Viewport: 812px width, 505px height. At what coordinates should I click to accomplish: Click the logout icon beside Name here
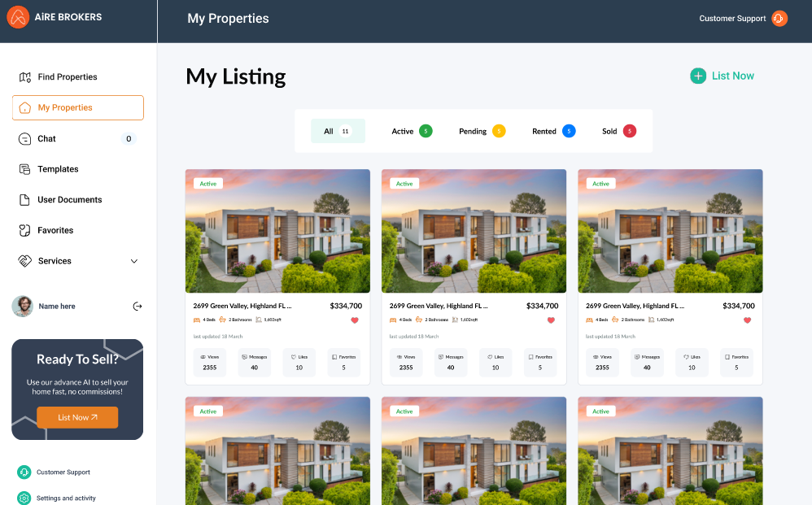pos(138,307)
